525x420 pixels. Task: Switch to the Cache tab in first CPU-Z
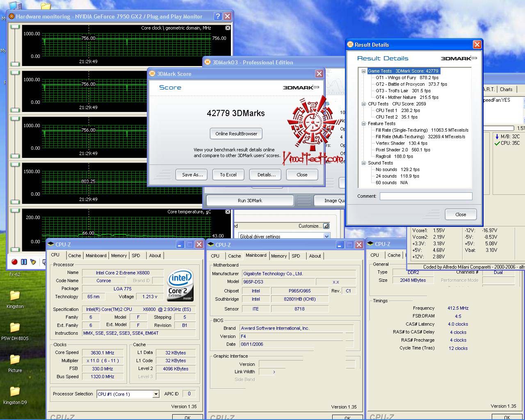[x=74, y=256]
